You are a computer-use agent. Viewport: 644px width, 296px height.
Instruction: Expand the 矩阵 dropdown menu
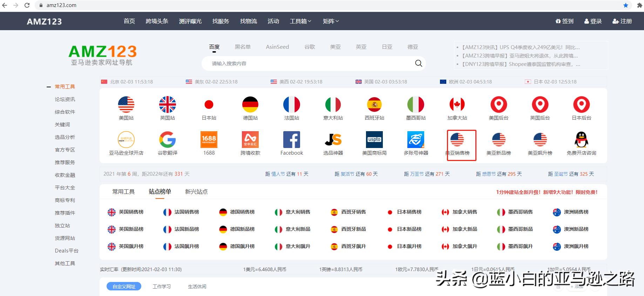pyautogui.click(x=331, y=21)
